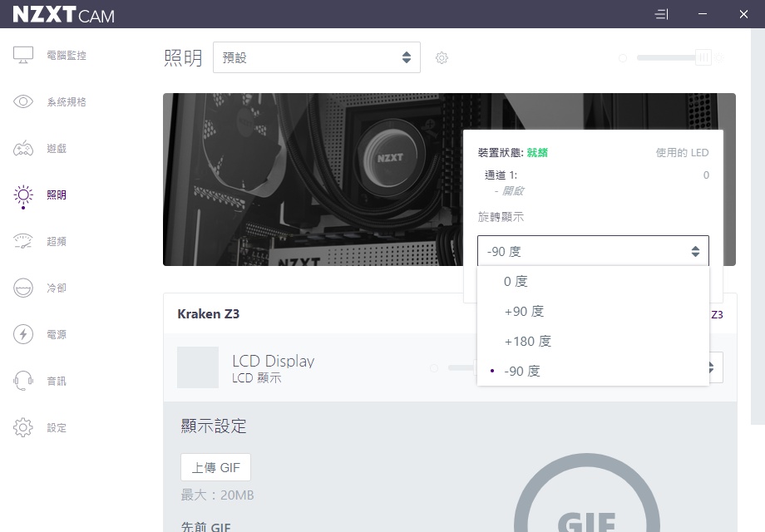Click the 開啟 channel status text
Viewport: 765px width, 532px height.
509,191
